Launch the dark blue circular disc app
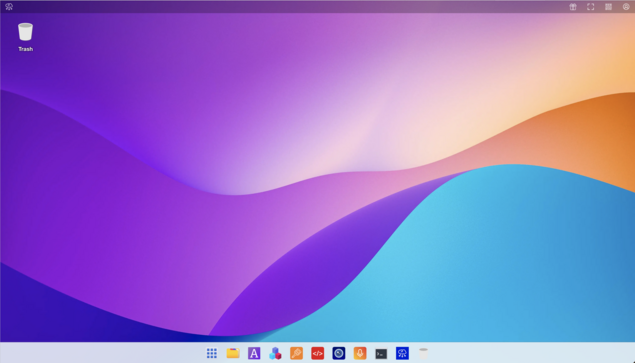The width and height of the screenshot is (635, 363). 339,353
